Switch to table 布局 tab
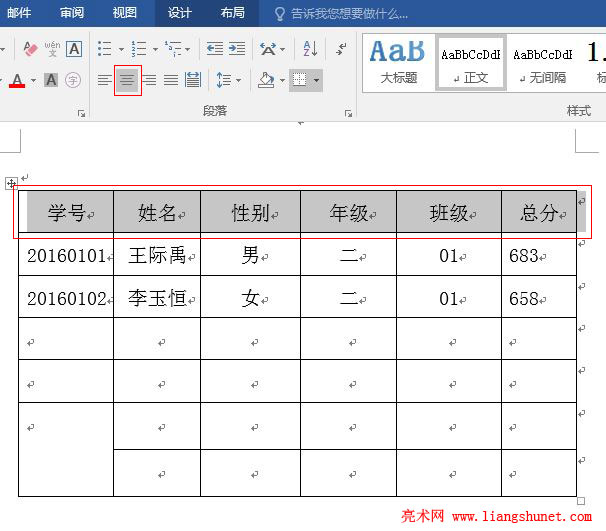 [x=233, y=13]
